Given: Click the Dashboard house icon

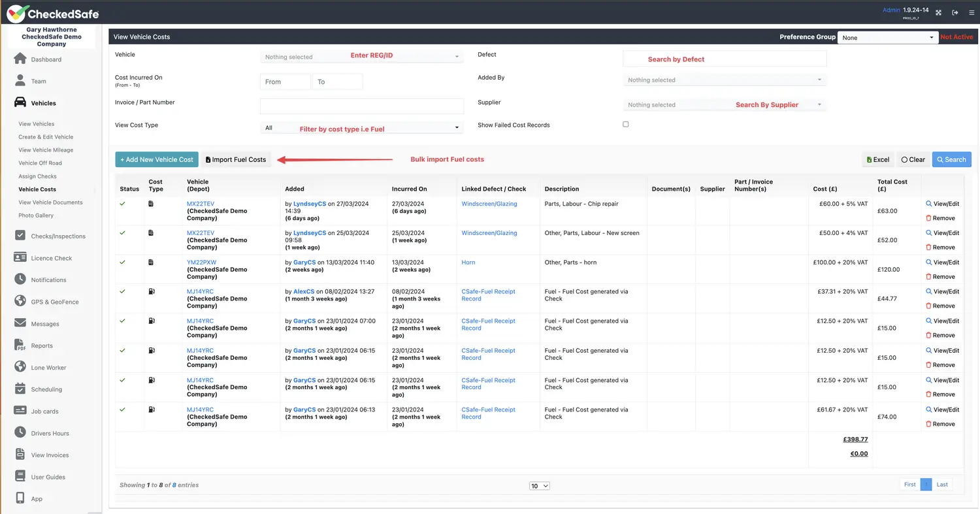Looking at the screenshot, I should tap(20, 59).
